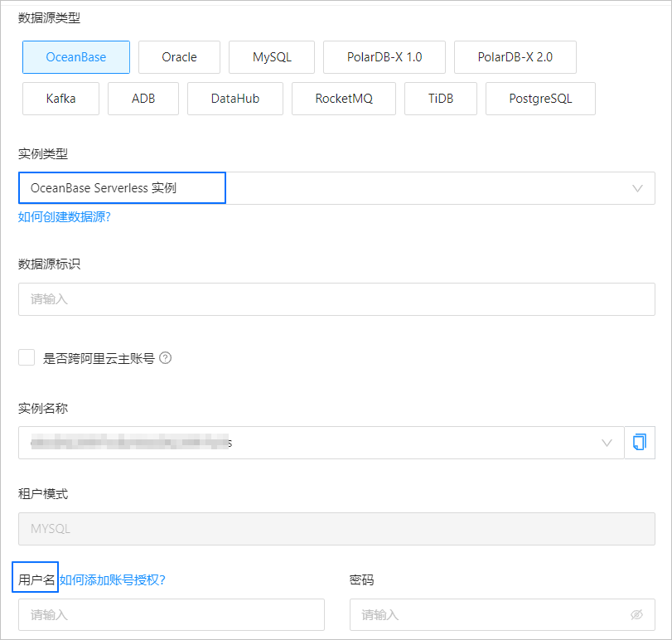Select TiDB data source type
672x640 pixels.
pyautogui.click(x=441, y=99)
